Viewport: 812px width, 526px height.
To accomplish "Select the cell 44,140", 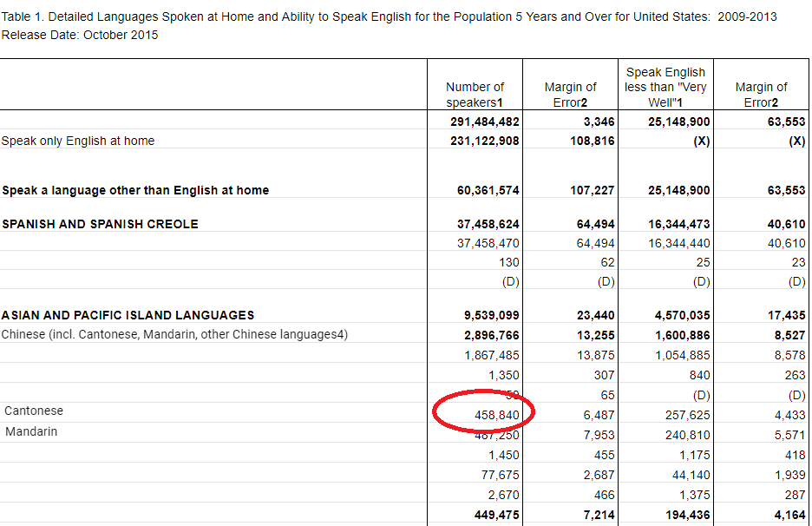I will click(x=691, y=475).
